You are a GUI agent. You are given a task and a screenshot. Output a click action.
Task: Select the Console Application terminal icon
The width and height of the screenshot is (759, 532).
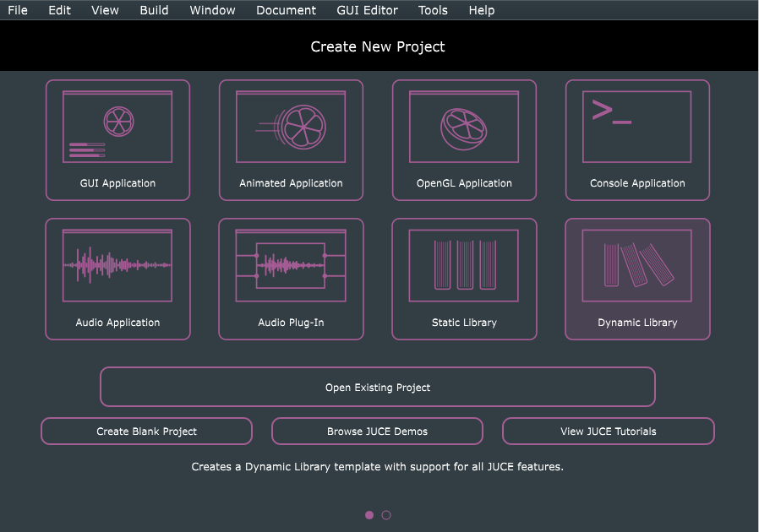point(637,127)
